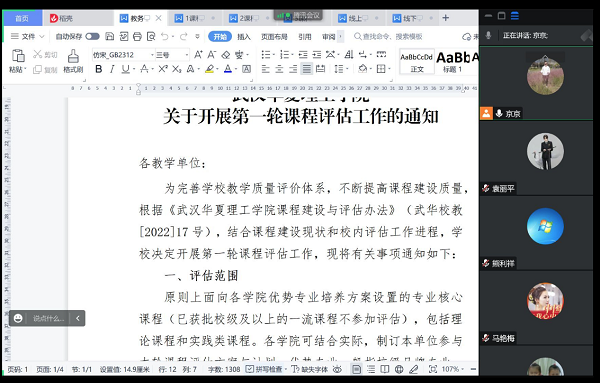This screenshot has width=600, height=383.
Task: Toggle Bold formatting
Action: click(99, 69)
